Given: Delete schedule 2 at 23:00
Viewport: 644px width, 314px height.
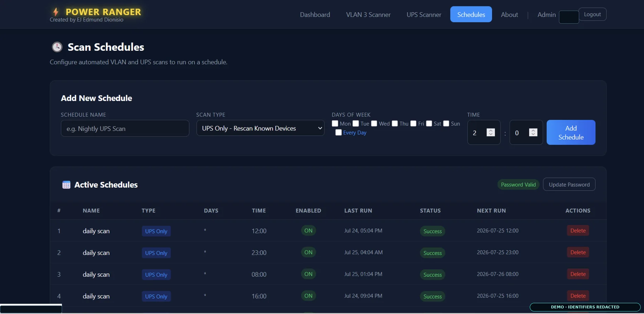Looking at the screenshot, I should pos(578,252).
